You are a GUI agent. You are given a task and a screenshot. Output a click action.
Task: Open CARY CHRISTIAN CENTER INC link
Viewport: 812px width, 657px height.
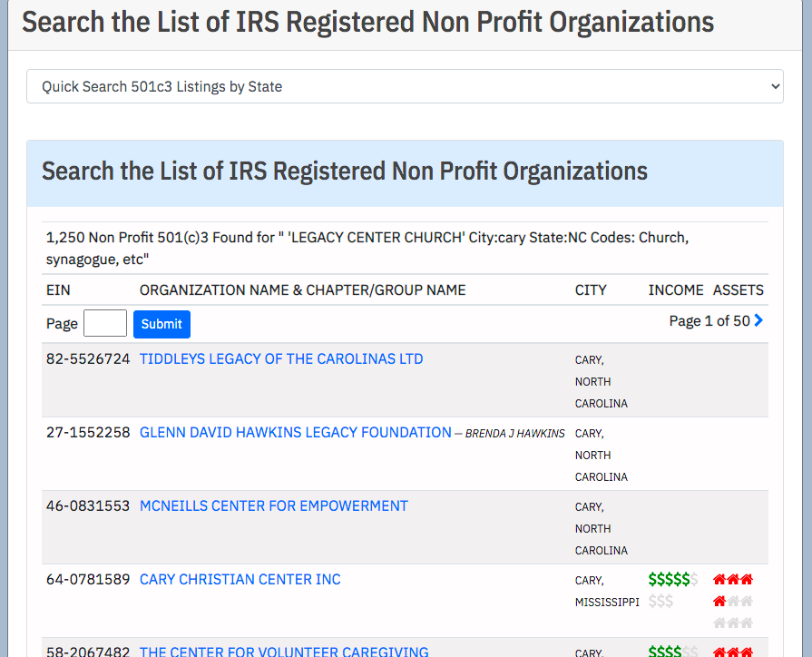[240, 580]
